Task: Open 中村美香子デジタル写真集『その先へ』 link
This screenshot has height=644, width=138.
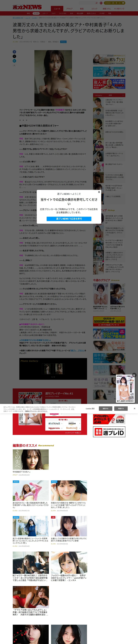Action: click(x=35, y=340)
